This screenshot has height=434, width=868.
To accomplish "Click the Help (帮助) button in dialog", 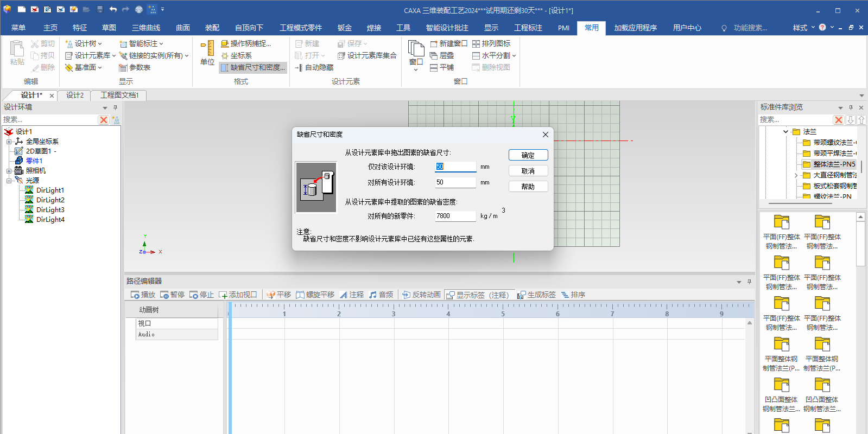I will pyautogui.click(x=528, y=187).
